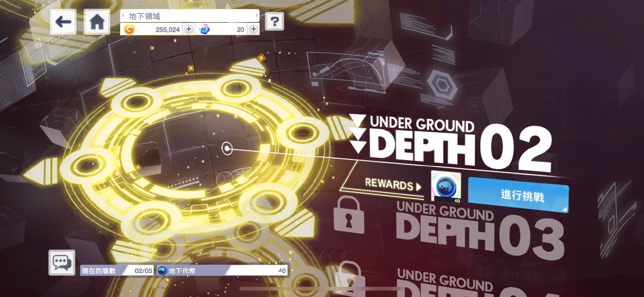Tap the 現在的層數 02/05 progress indicator
Image resolution: width=644 pixels, height=297 pixels.
[x=117, y=271]
